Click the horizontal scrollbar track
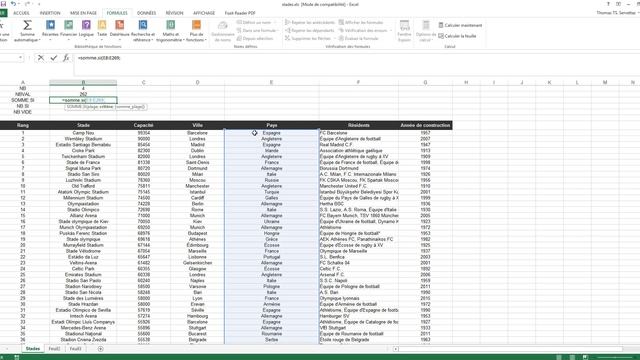 [510, 349]
